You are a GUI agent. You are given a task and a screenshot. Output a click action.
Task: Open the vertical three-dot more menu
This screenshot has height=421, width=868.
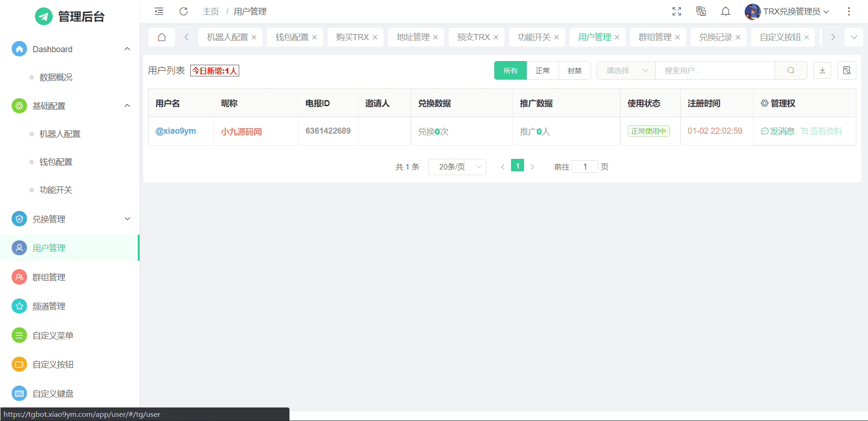[x=848, y=12]
